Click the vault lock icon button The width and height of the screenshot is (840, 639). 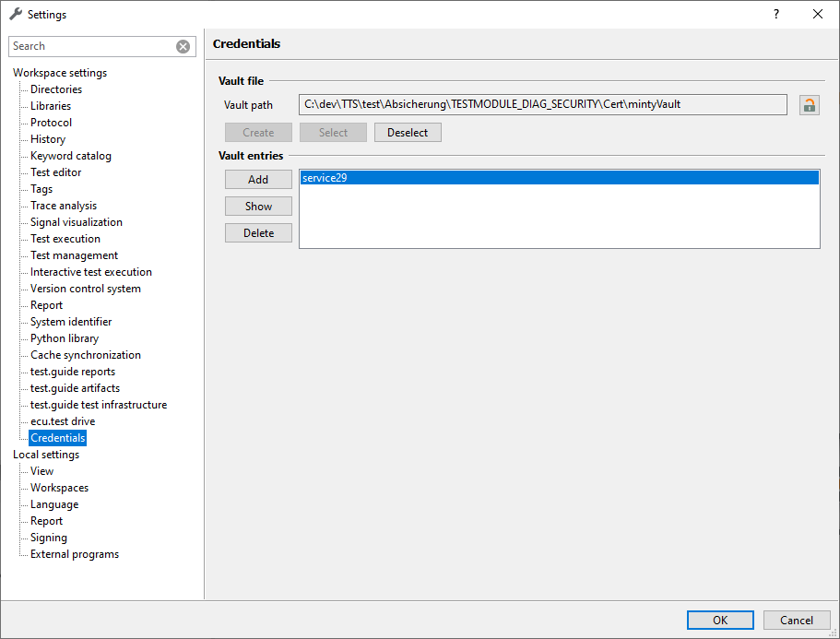[809, 105]
